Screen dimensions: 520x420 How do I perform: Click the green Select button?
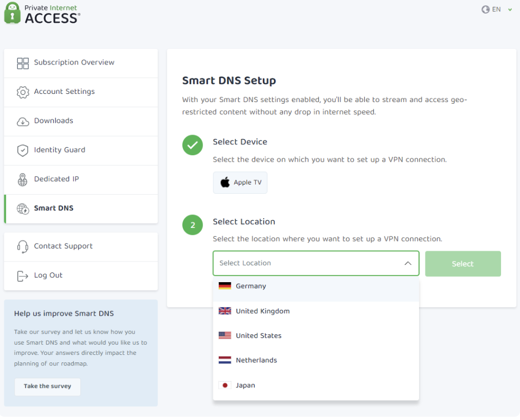coord(463,264)
